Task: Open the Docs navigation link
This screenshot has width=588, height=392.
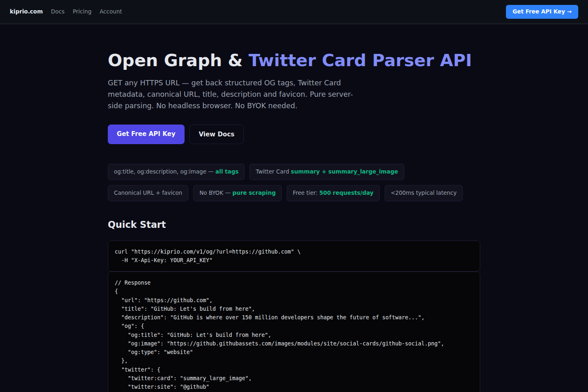Action: coord(58,11)
